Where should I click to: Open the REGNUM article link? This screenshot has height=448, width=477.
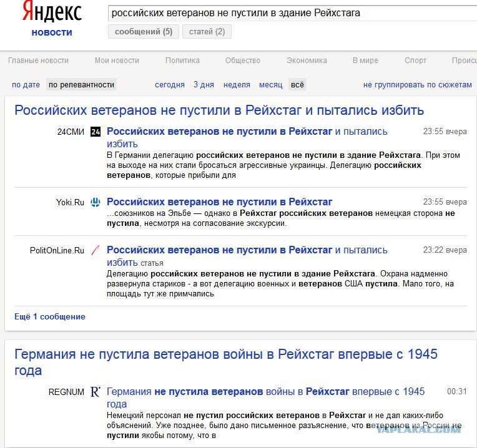(x=265, y=397)
